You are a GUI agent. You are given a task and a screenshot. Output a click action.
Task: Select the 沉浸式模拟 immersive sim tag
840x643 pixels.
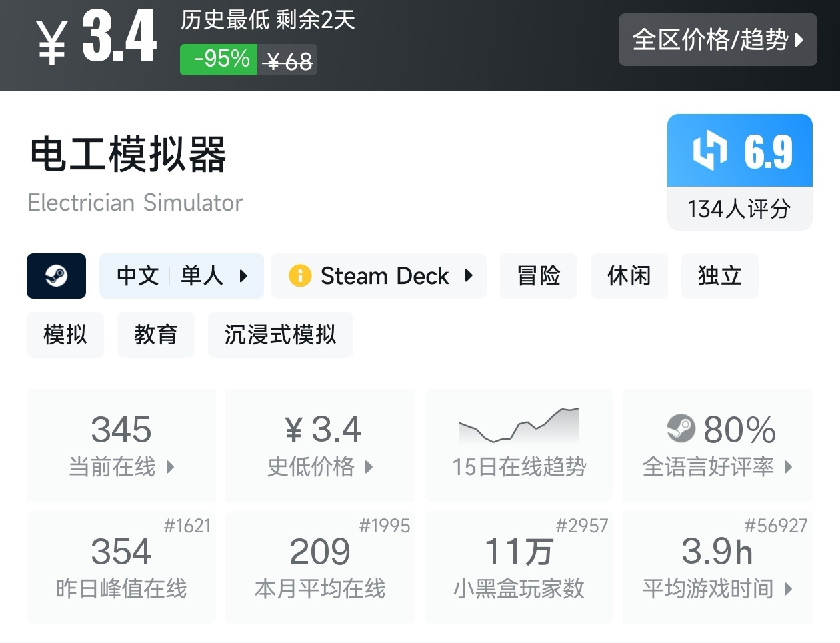tap(280, 335)
